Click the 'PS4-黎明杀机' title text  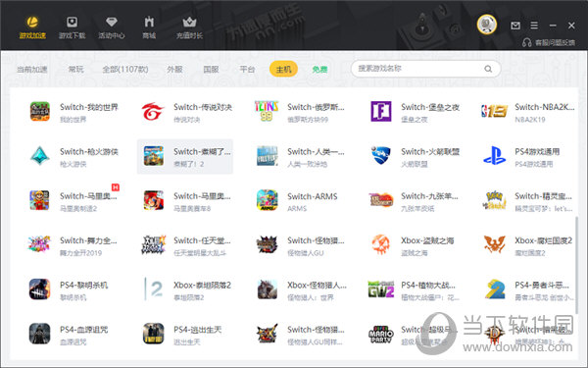84,286
